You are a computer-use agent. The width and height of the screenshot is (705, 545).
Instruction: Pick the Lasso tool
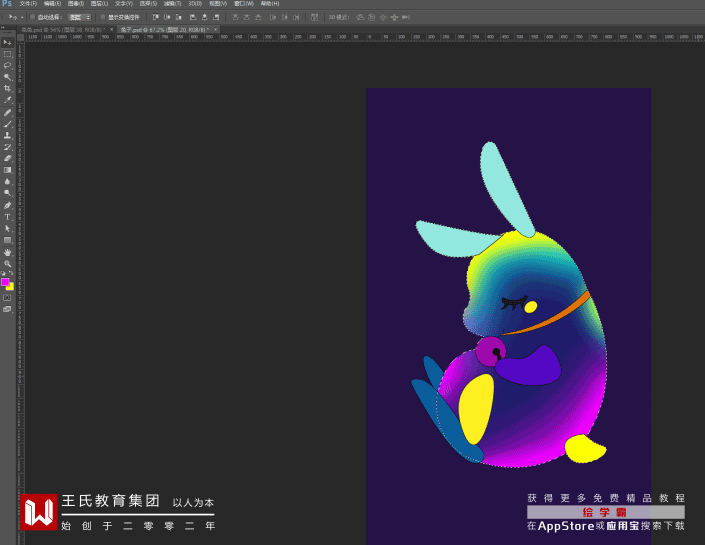tap(7, 65)
